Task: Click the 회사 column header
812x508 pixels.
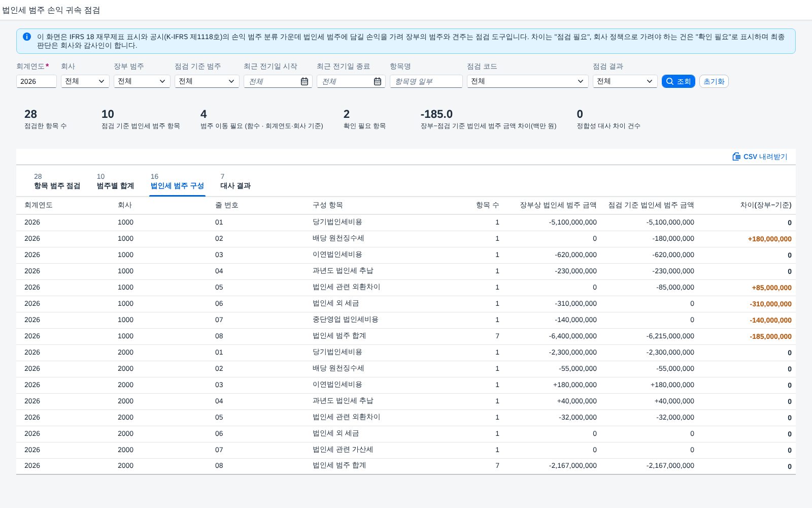Action: (125, 205)
